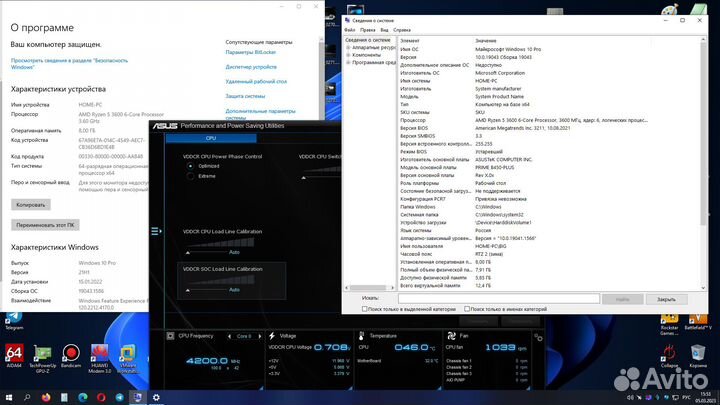Open Диспетчер устройств link
This screenshot has width=720, height=405.
click(x=251, y=67)
